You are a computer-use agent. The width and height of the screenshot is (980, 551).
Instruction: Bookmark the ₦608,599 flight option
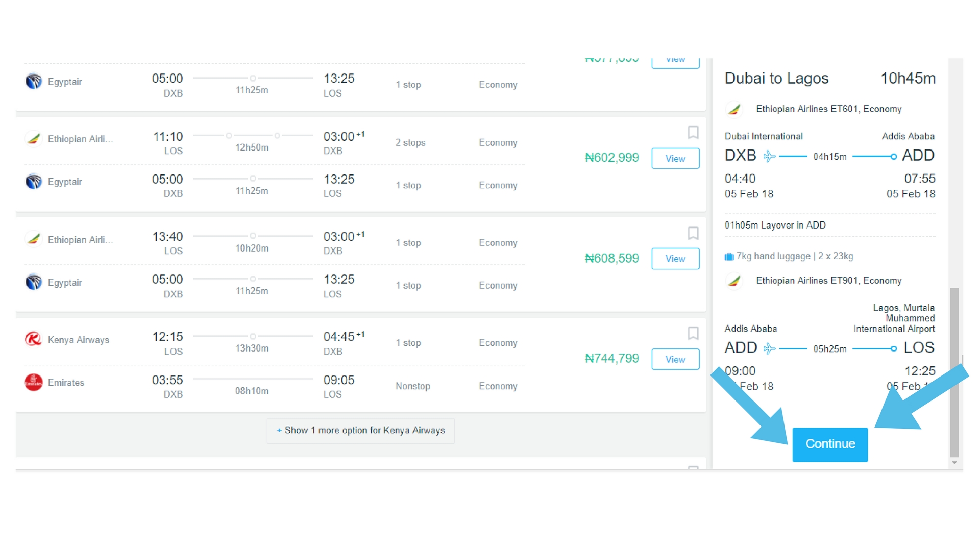click(x=693, y=233)
